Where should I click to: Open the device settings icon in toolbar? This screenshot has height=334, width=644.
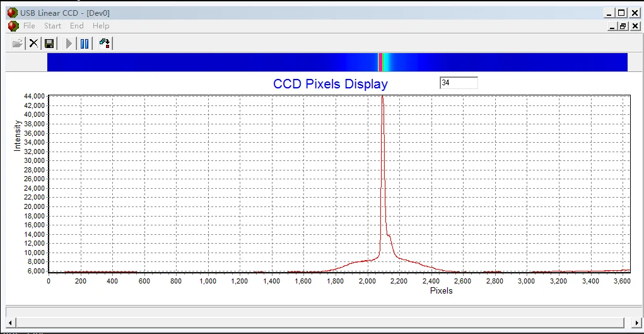click(x=105, y=43)
